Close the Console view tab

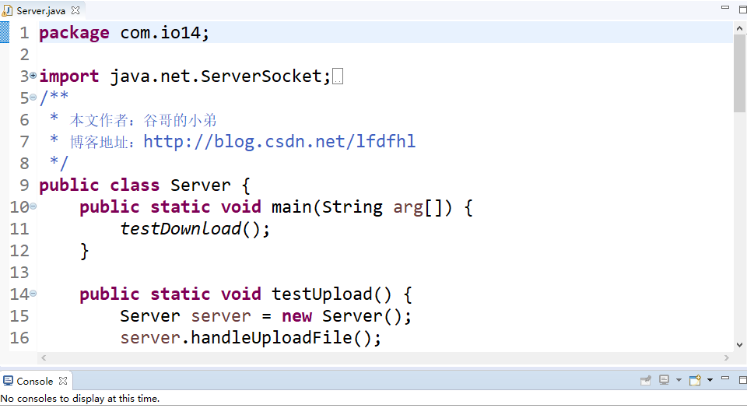[63, 381]
